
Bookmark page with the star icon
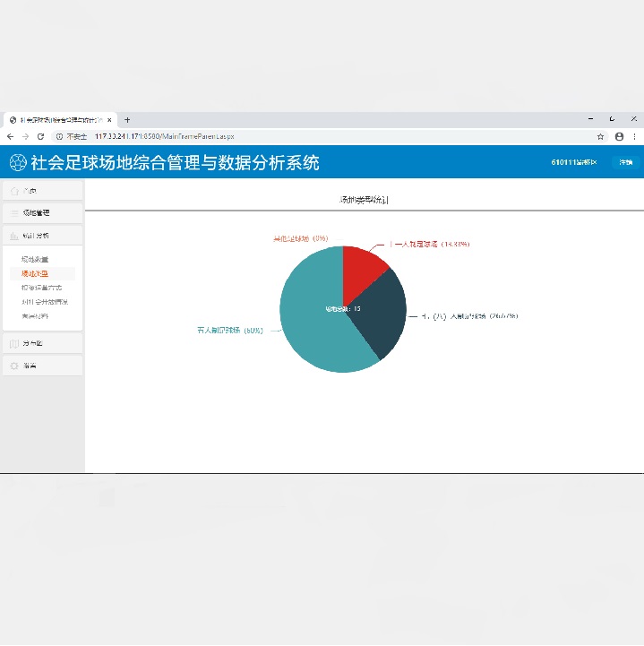pyautogui.click(x=600, y=136)
